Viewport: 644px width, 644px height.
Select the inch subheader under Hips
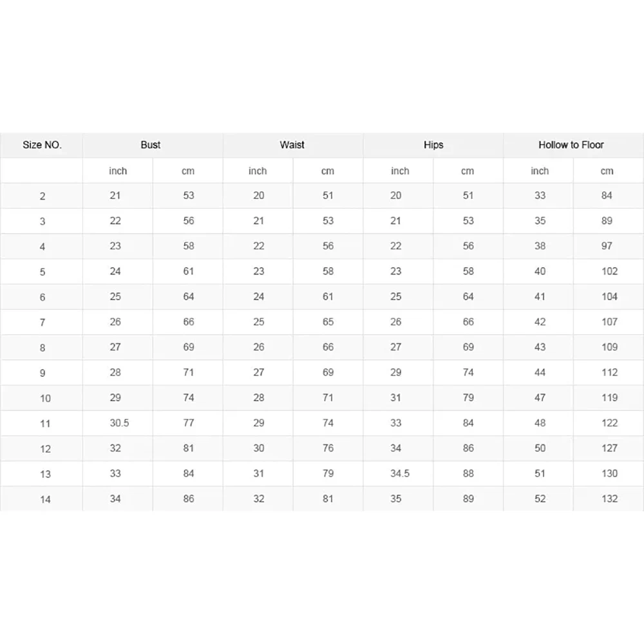[400, 171]
